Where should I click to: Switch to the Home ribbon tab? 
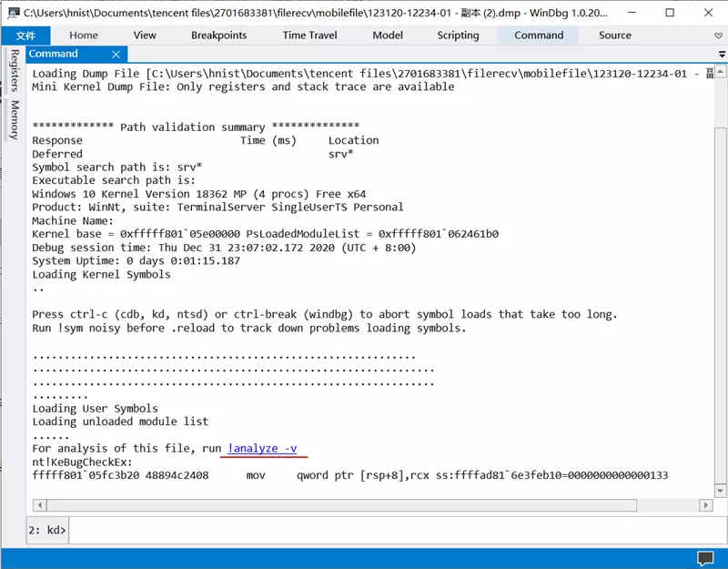(84, 36)
